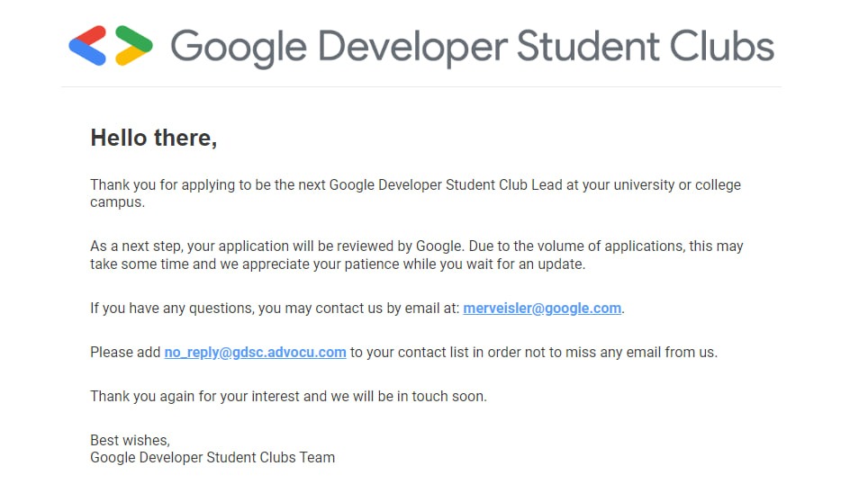The width and height of the screenshot is (868, 493).
Task: Open the merveisler@google.com email link
Action: pos(542,309)
